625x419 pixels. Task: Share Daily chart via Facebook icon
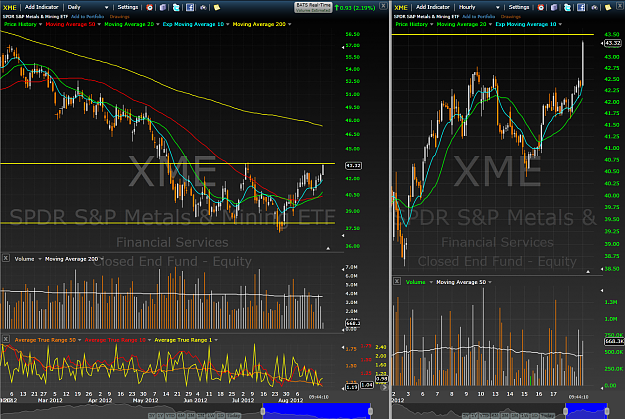190,7
